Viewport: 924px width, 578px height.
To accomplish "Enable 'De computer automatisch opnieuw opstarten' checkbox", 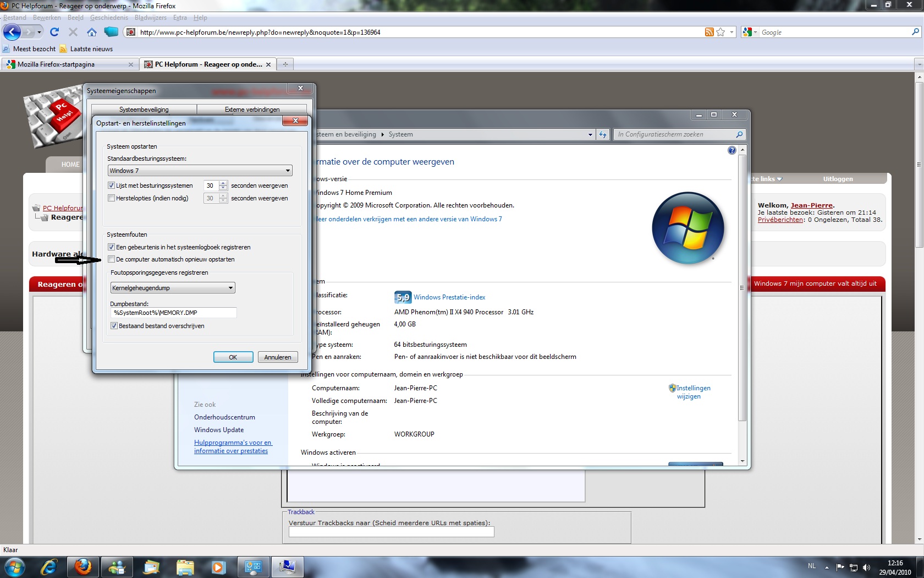I will coord(112,259).
